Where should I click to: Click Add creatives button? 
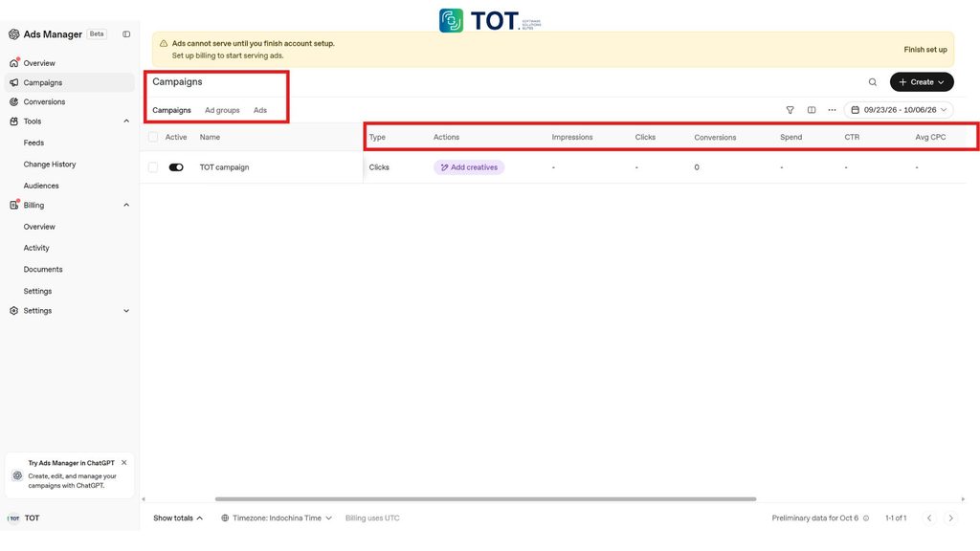(469, 167)
